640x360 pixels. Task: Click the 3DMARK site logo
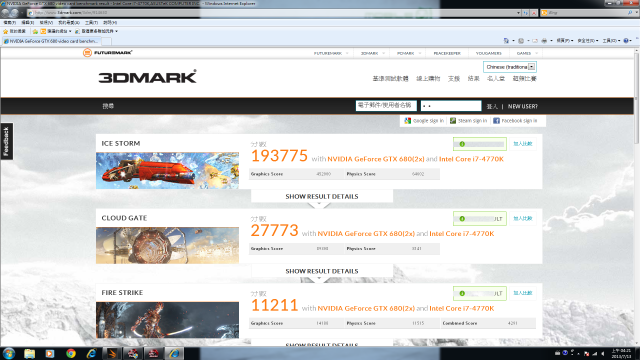(x=147, y=77)
